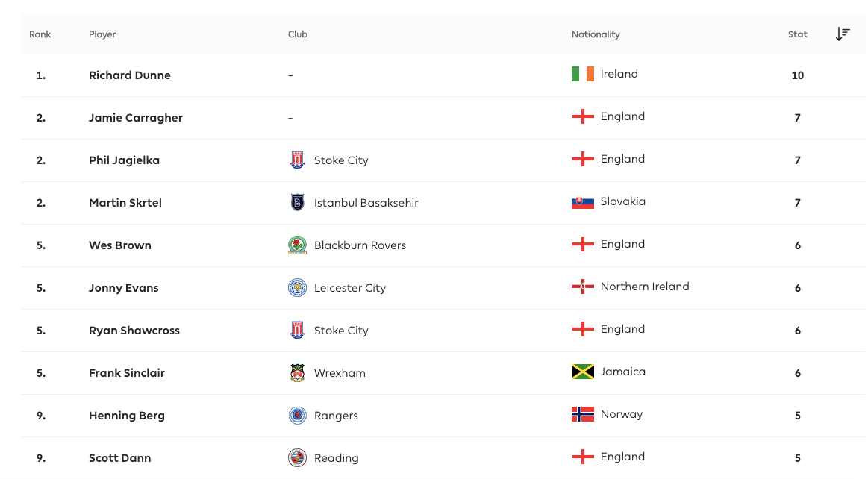Click the Reading club crest icon
This screenshot has height=479, width=868.
tap(297, 458)
